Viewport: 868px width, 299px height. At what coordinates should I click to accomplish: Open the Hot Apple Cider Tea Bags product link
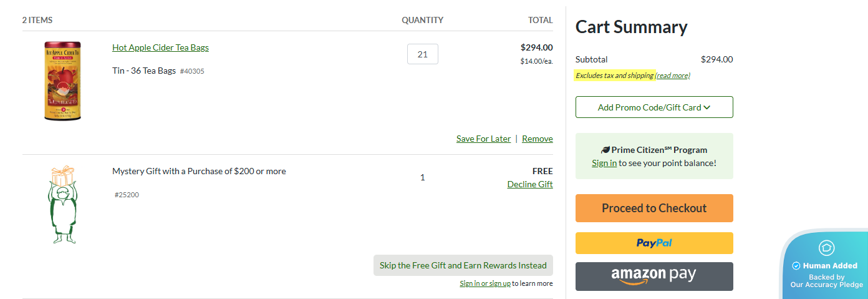[x=160, y=47]
